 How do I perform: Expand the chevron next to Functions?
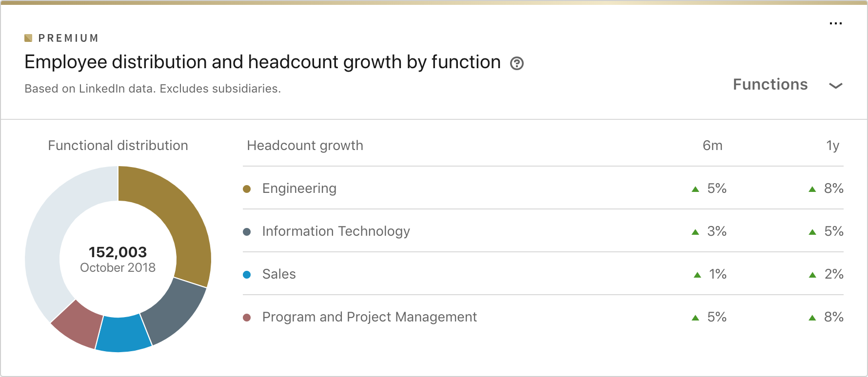pos(836,86)
